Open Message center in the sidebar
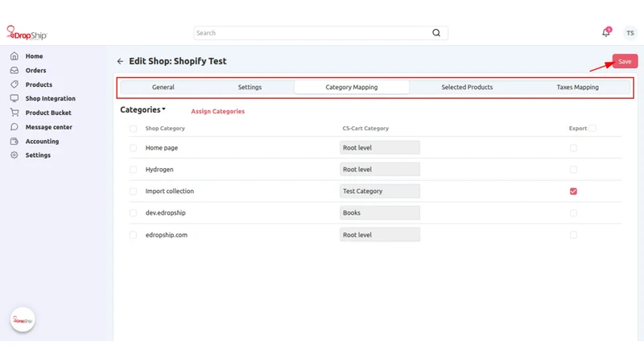 tap(49, 127)
